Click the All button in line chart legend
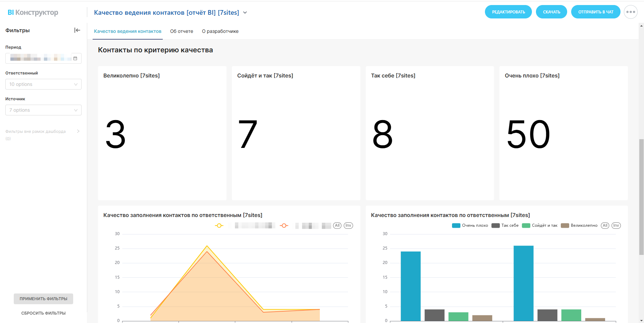Viewport: 644px width, 323px height. point(337,226)
